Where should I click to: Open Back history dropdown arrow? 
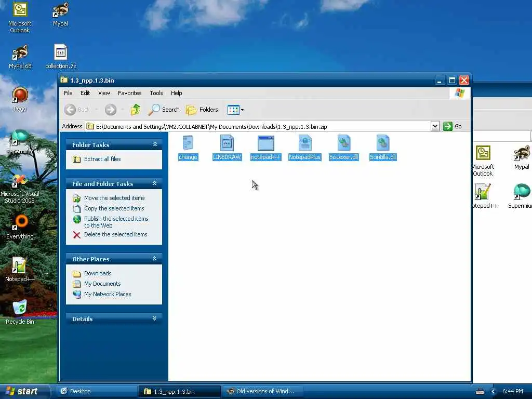click(x=96, y=110)
